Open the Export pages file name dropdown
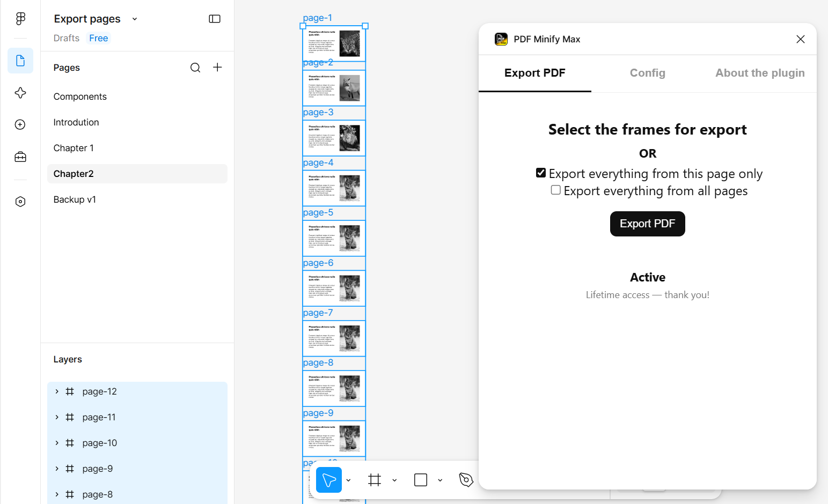This screenshot has height=504, width=828. (x=135, y=19)
